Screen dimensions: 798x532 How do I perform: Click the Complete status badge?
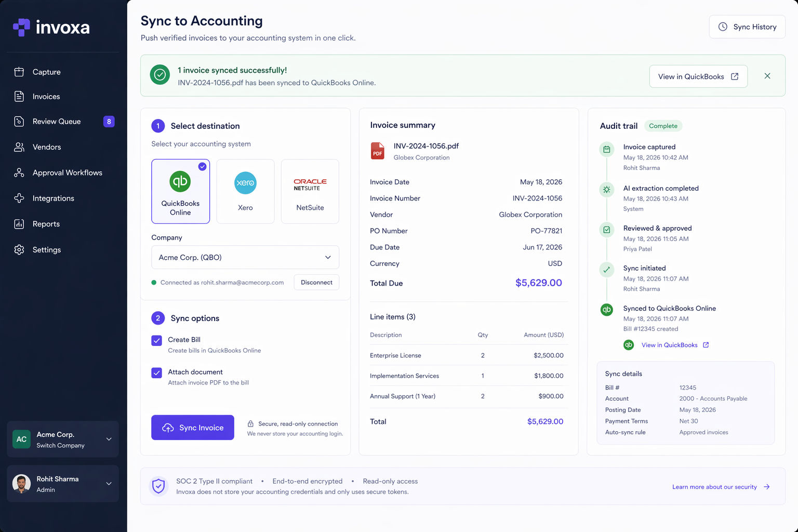coord(663,126)
